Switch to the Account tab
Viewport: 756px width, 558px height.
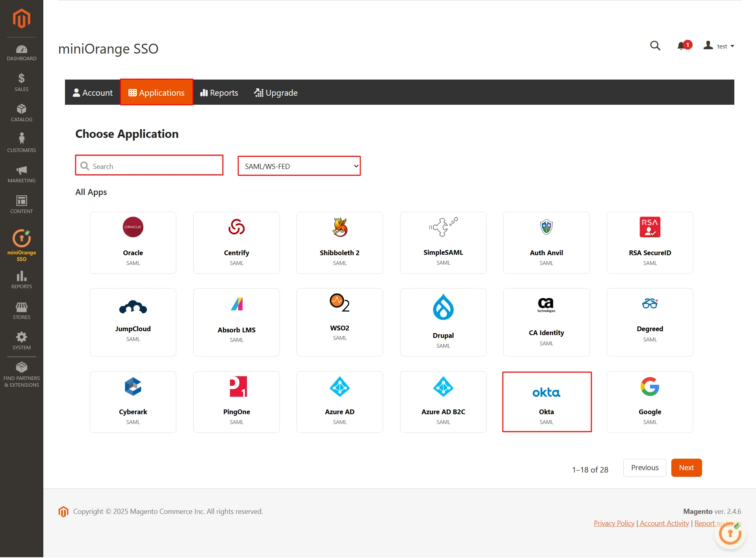coord(93,93)
